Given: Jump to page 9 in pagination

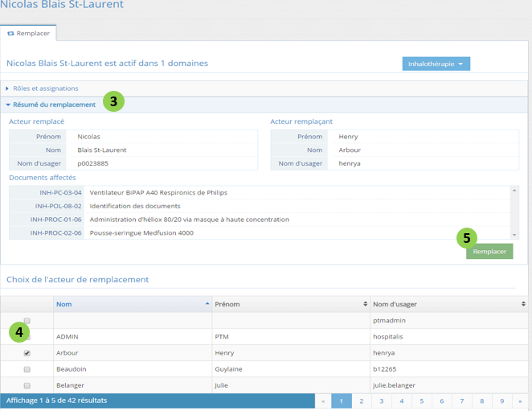Looking at the screenshot, I should pos(501,401).
